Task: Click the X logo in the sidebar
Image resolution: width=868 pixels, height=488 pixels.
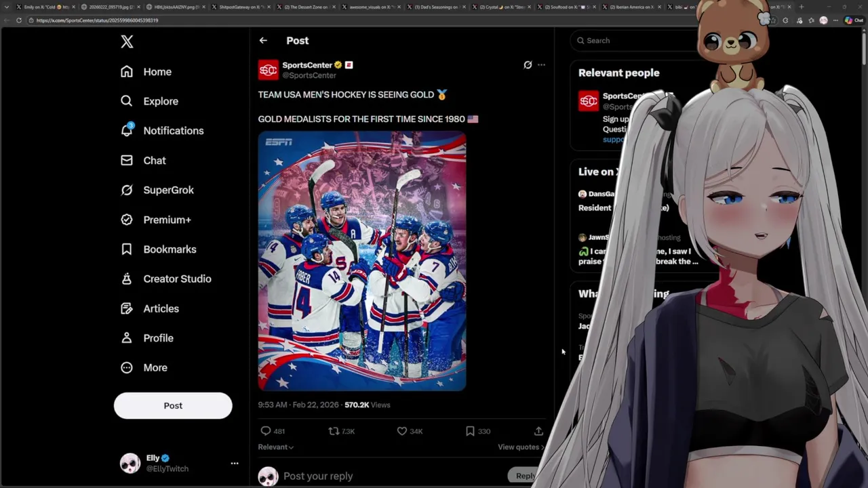Action: pos(127,42)
